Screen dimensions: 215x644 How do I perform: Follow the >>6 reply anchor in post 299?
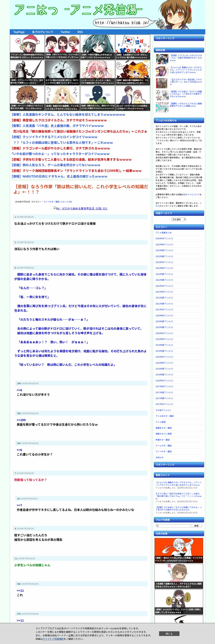pos(19,390)
